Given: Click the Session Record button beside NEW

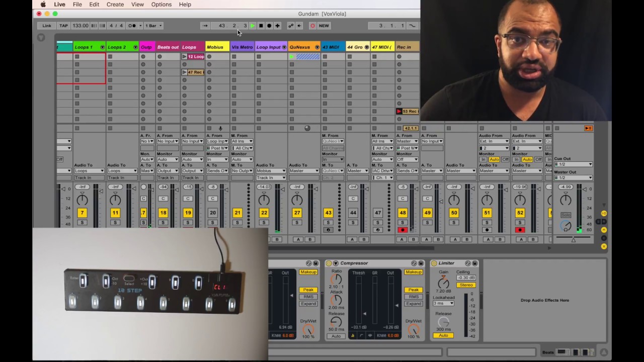Looking at the screenshot, I should [312, 26].
